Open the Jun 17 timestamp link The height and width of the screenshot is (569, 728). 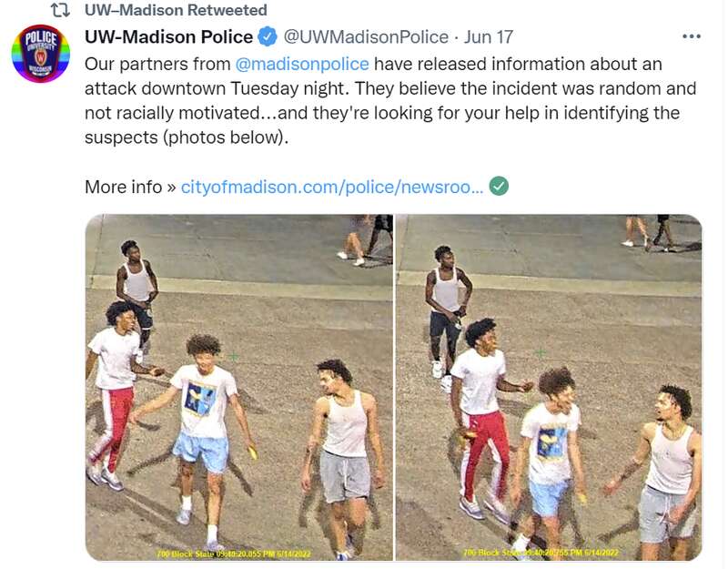(489, 36)
